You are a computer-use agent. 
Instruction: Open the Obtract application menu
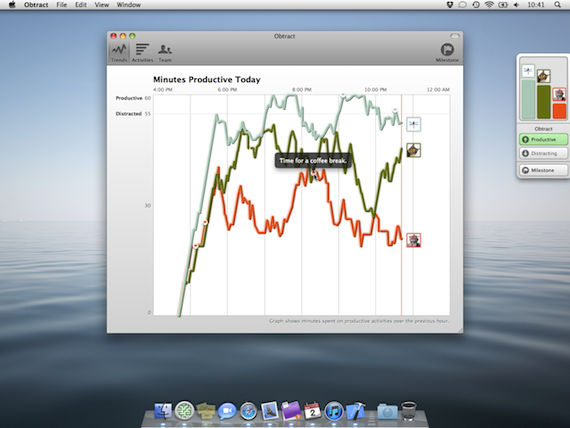click(x=36, y=5)
